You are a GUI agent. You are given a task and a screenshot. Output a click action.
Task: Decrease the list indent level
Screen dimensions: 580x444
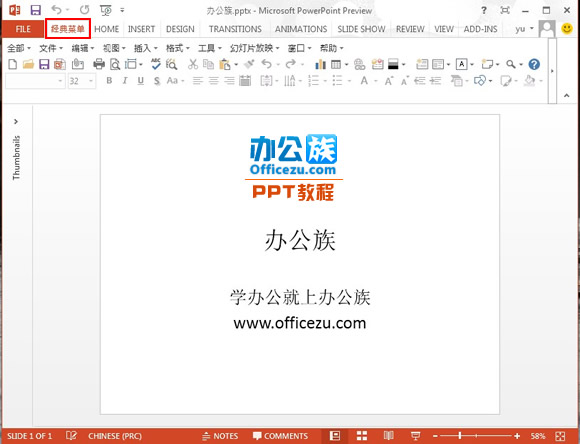coord(420,81)
